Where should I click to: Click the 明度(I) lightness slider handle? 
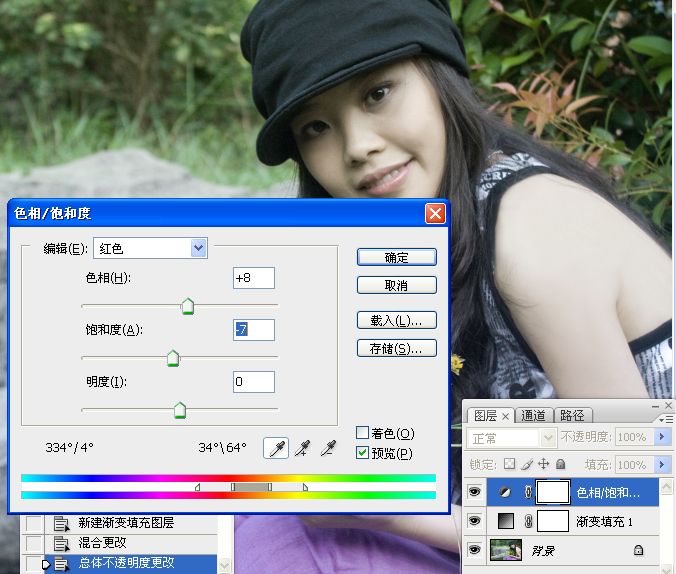point(180,410)
